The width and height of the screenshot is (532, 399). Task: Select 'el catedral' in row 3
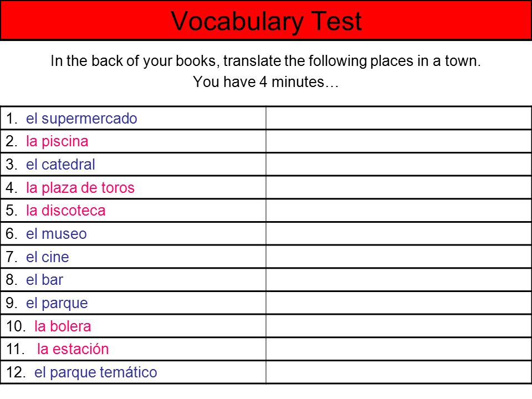[x=60, y=165]
